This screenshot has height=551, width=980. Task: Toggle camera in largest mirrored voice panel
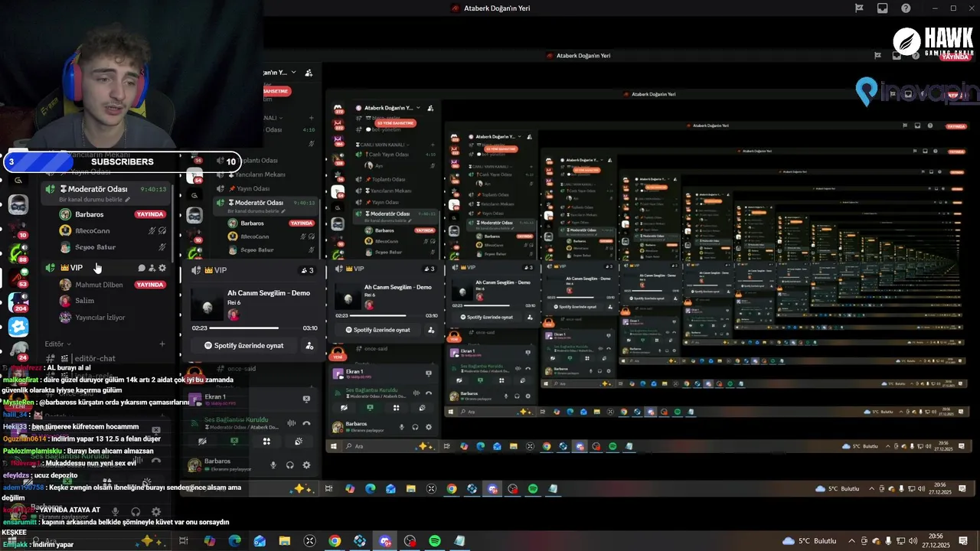pyautogui.click(x=203, y=442)
